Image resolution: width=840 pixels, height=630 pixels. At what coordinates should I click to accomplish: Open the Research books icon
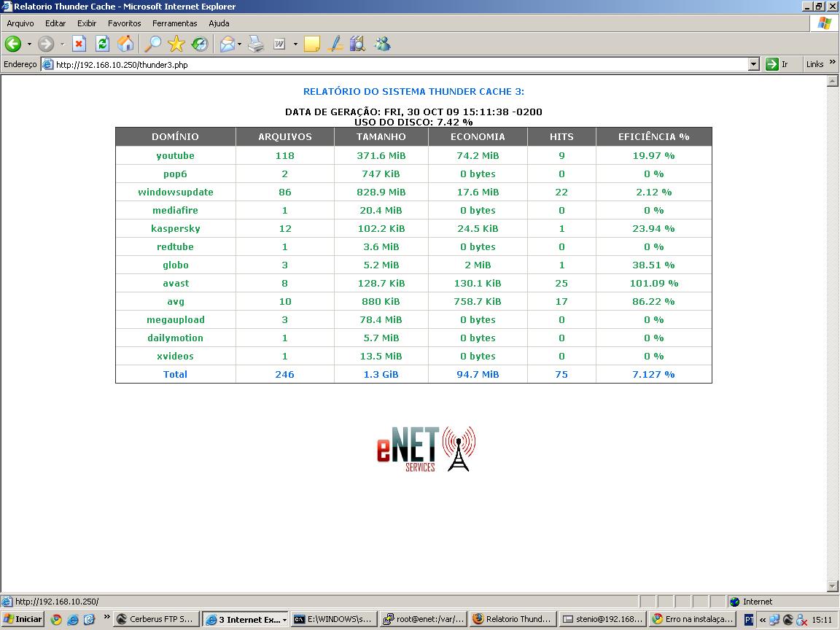[357, 44]
